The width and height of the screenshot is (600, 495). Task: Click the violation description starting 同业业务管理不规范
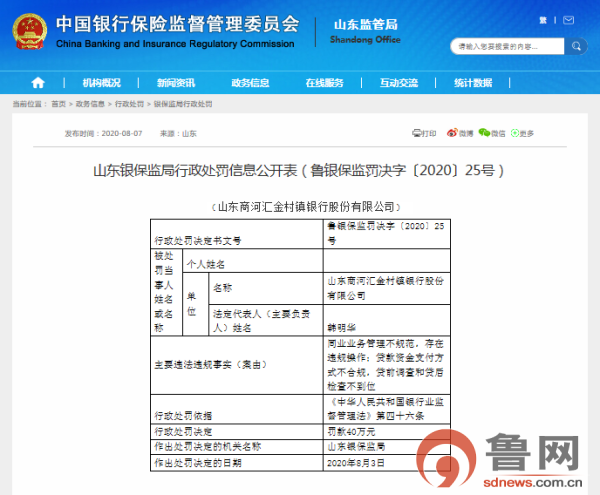386,365
